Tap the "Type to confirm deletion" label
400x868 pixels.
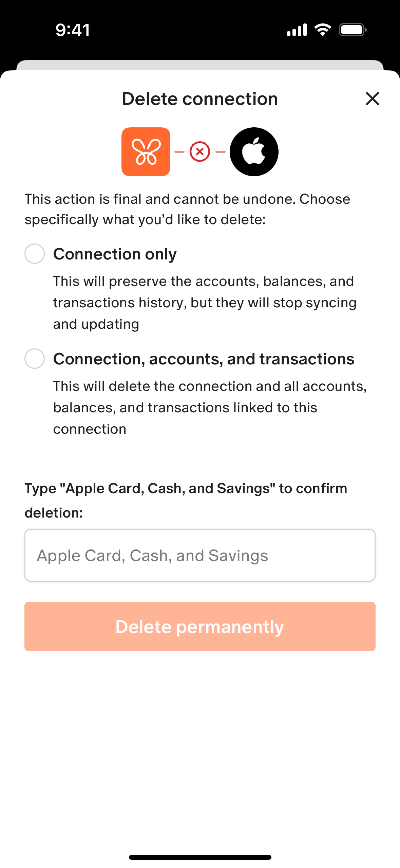point(186,500)
